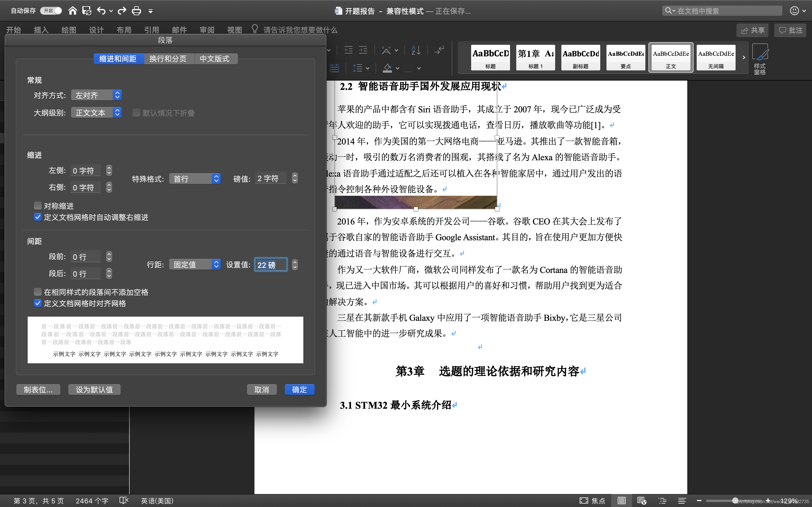
Task: Switch to the 中文版式 tab
Action: [214, 59]
